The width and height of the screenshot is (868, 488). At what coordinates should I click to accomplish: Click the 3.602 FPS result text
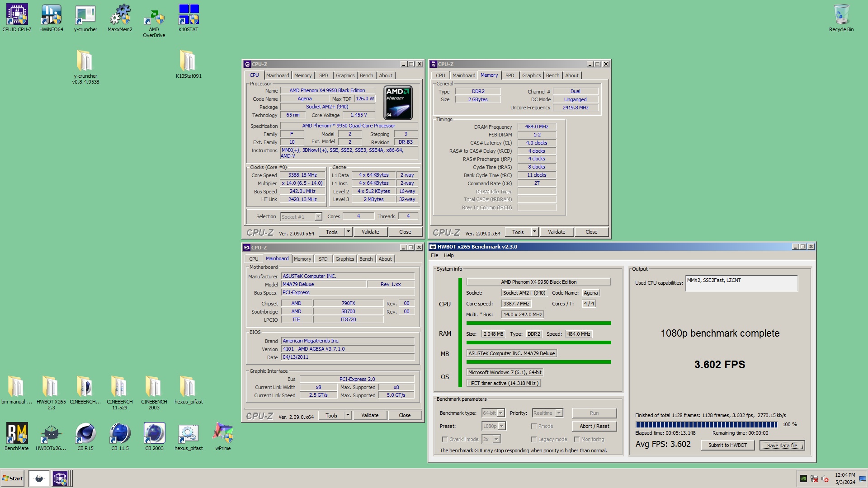[x=720, y=365]
